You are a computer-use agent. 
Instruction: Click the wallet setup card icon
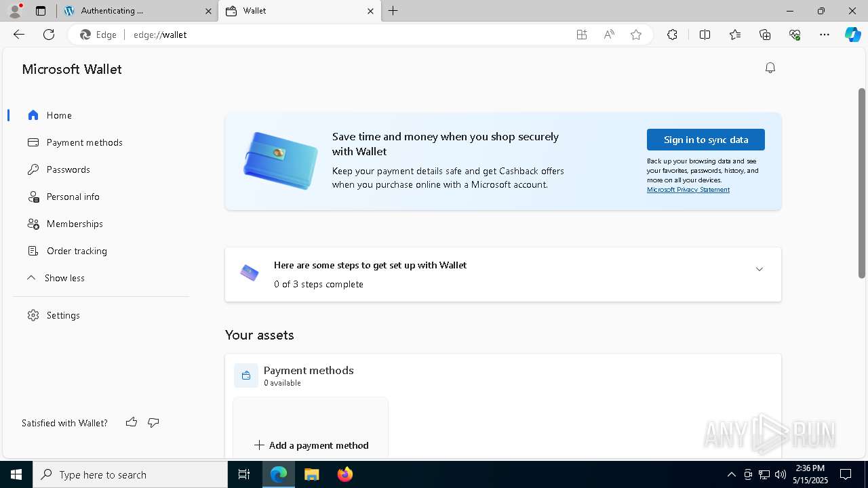tap(249, 273)
